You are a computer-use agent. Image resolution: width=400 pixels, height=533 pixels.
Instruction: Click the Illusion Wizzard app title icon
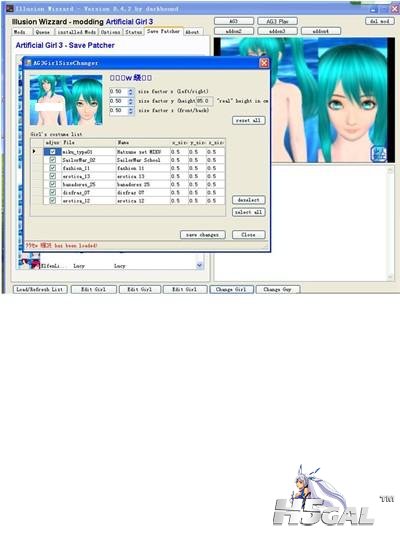pyautogui.click(x=10, y=9)
